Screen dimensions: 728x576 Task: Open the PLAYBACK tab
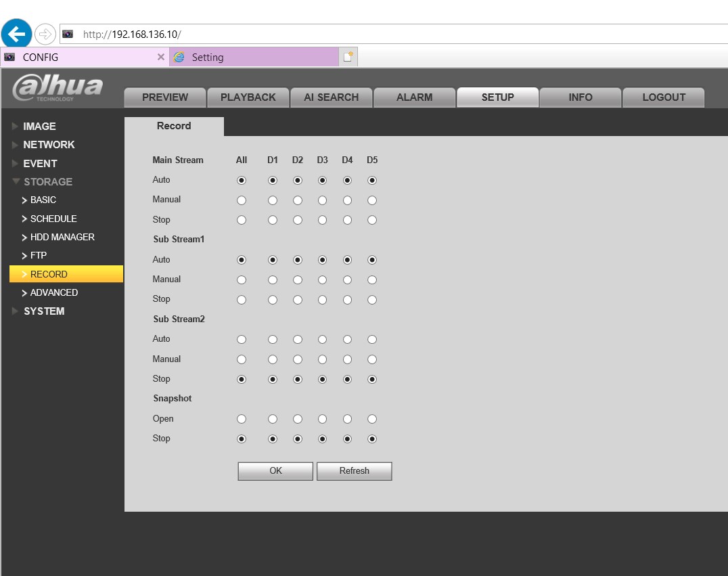(248, 97)
